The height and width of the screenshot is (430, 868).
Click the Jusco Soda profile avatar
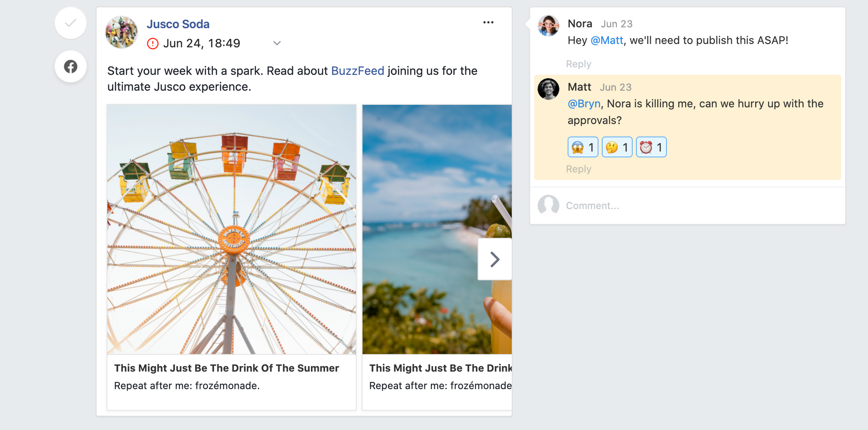pyautogui.click(x=122, y=32)
